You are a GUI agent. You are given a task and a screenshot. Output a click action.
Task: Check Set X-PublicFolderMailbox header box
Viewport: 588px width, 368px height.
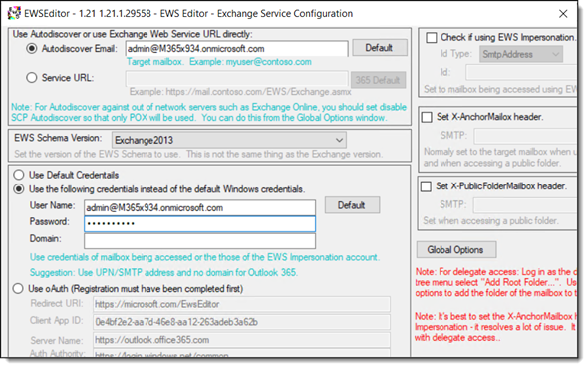click(x=426, y=186)
